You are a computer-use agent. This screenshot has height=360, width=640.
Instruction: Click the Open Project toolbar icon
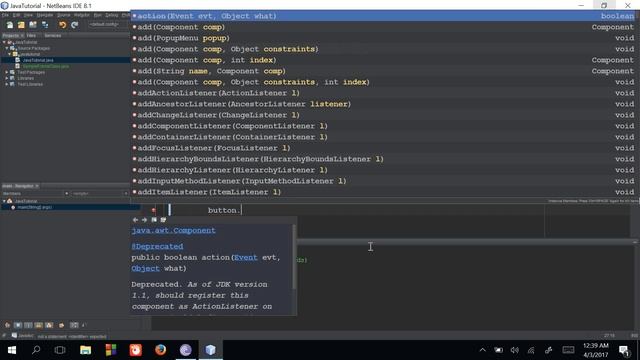(33, 25)
